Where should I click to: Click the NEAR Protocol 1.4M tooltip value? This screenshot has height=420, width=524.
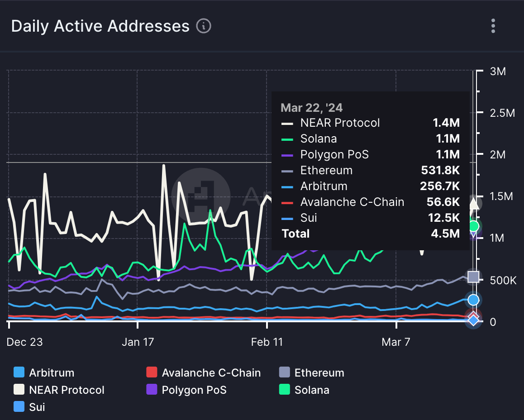point(446,123)
